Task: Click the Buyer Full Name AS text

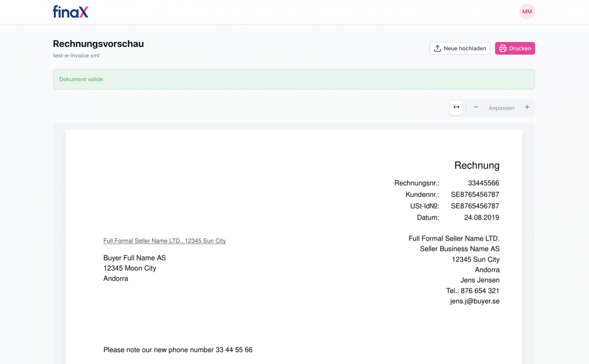Action: point(134,258)
